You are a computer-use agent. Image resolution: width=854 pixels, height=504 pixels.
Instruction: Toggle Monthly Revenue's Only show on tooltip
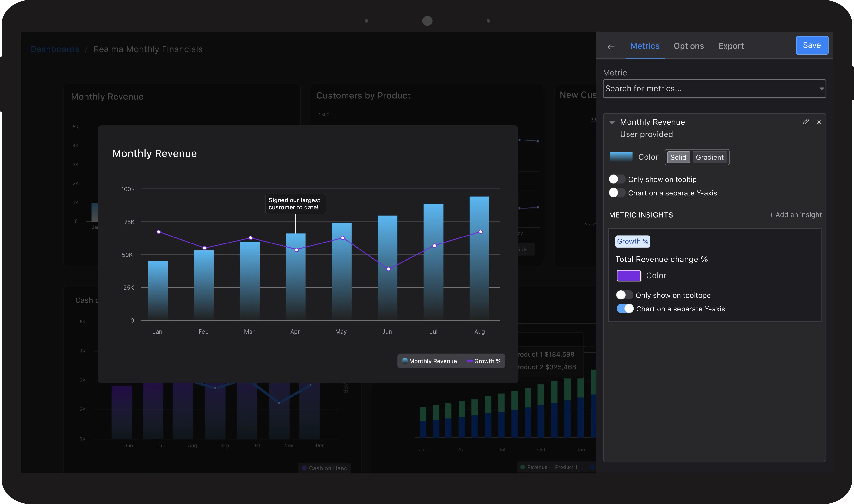coord(616,179)
